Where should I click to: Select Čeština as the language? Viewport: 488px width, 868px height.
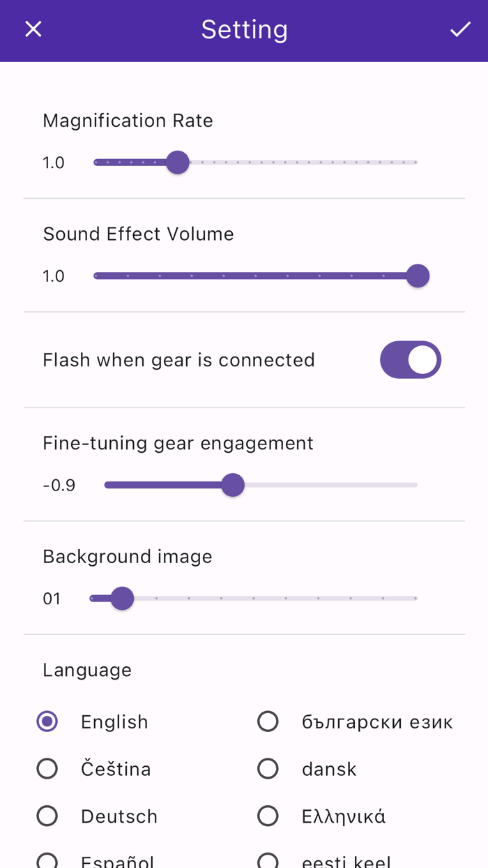[47, 768]
